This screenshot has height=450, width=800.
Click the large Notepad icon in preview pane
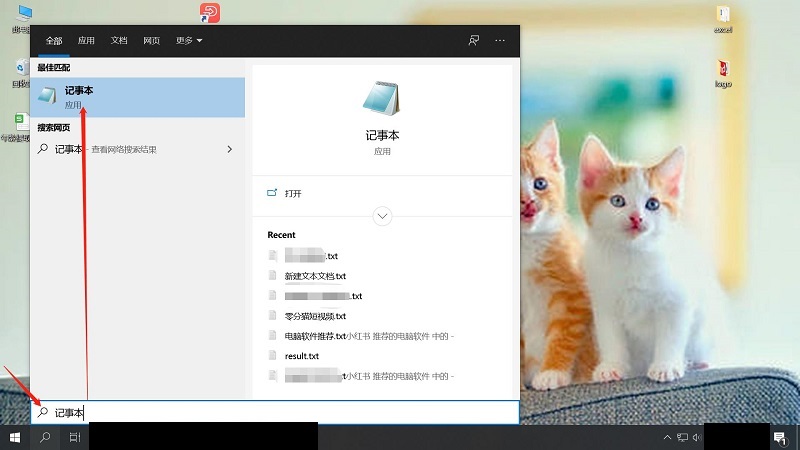382,98
